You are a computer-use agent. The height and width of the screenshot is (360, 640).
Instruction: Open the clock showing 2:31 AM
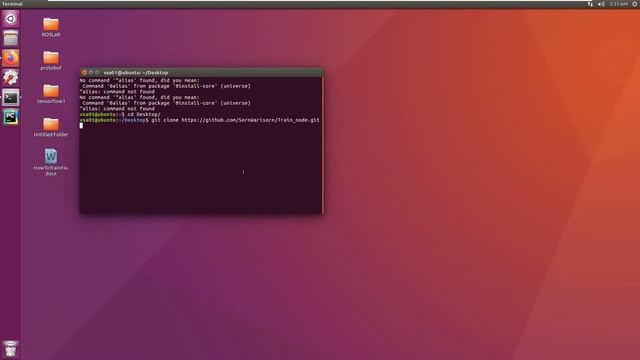[618, 4]
